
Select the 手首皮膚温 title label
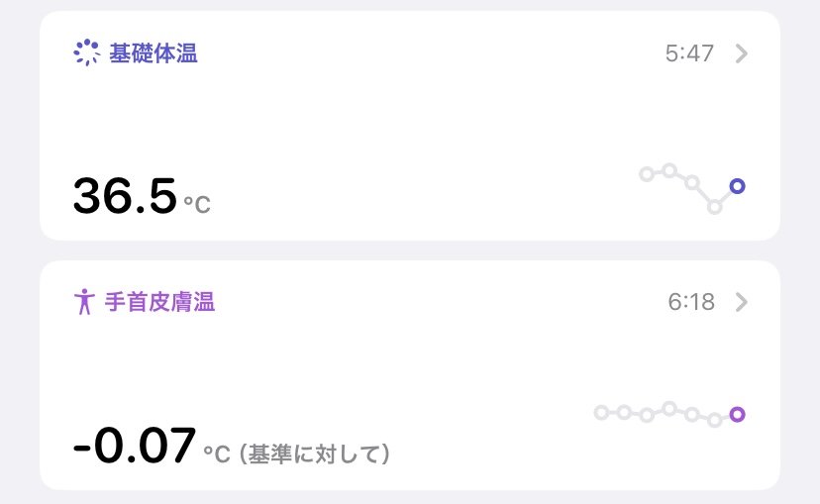pos(159,302)
